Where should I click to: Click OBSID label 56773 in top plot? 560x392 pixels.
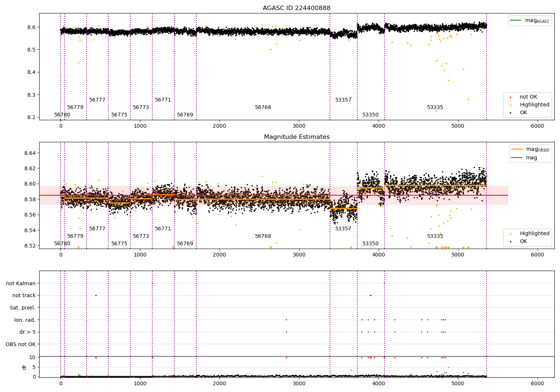pyautogui.click(x=141, y=108)
